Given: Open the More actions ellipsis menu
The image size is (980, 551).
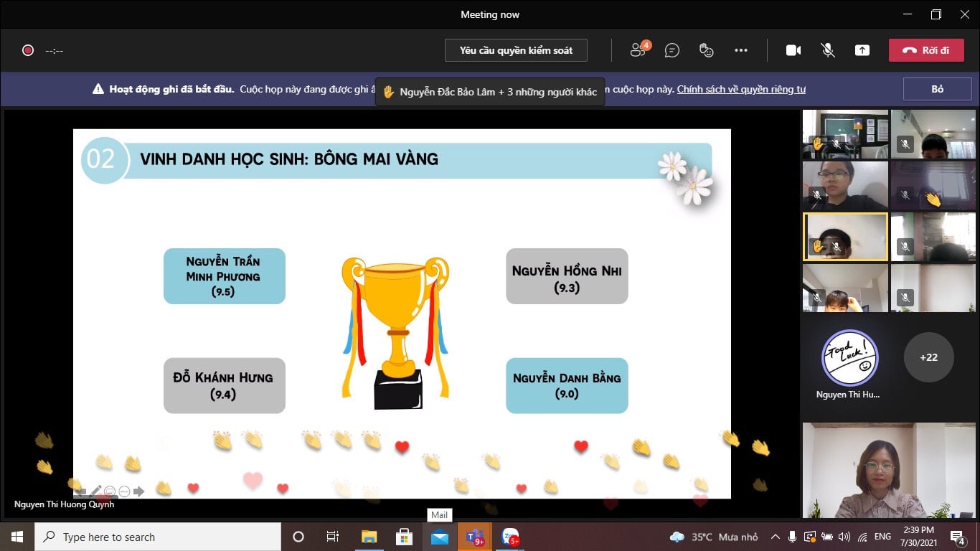Looking at the screenshot, I should tap(741, 50).
